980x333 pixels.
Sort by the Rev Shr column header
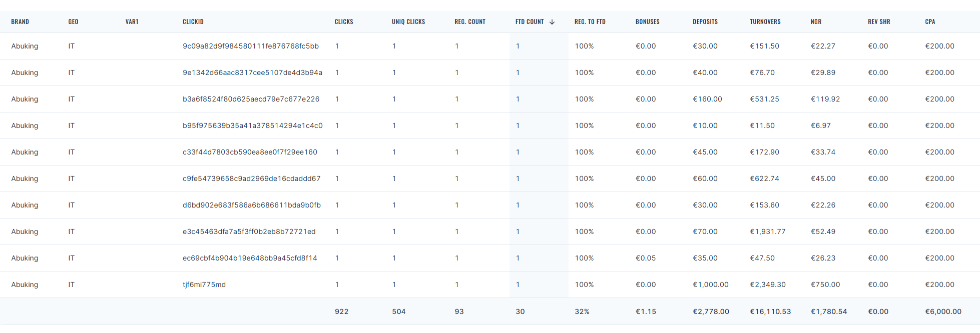(x=879, y=22)
